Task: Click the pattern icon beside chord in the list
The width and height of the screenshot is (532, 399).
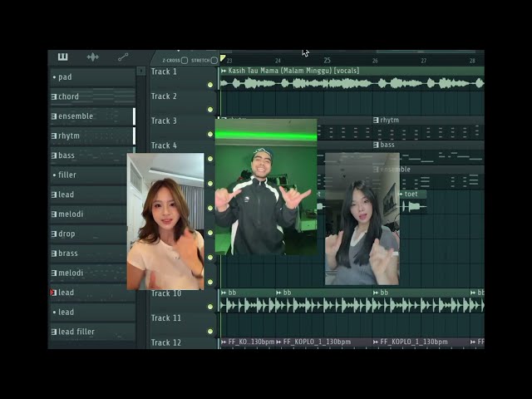Action: [54, 96]
